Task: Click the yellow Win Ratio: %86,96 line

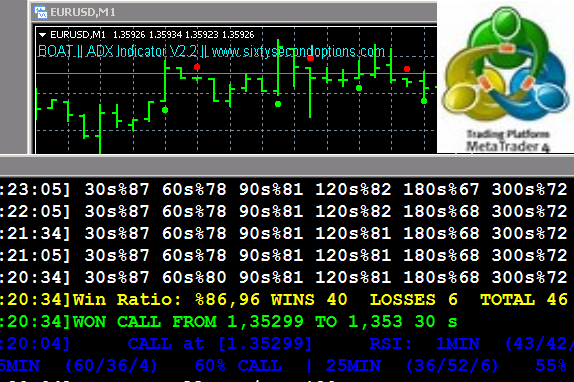Action: [x=284, y=300]
